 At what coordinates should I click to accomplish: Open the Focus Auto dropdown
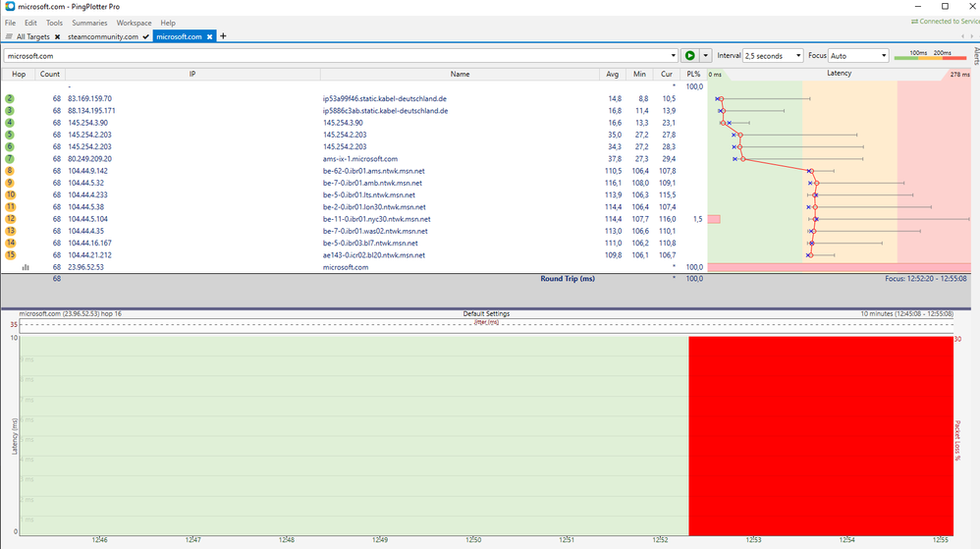(857, 56)
